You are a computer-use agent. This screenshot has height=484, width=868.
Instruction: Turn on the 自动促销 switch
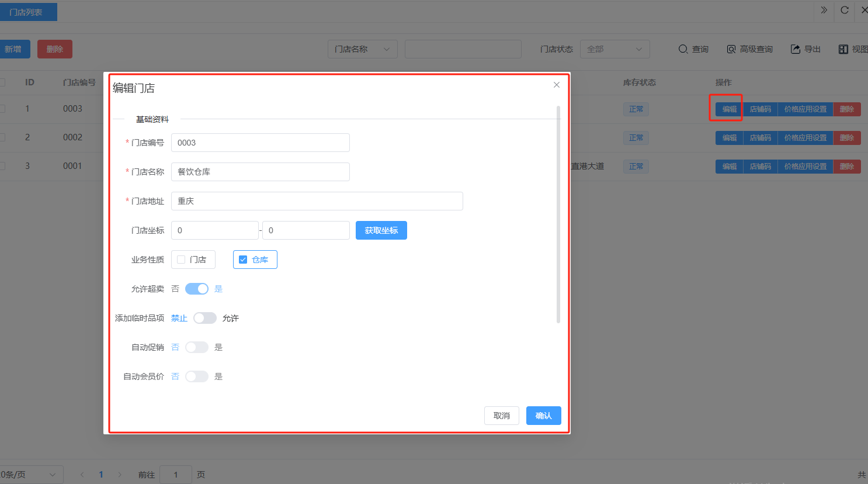click(197, 347)
